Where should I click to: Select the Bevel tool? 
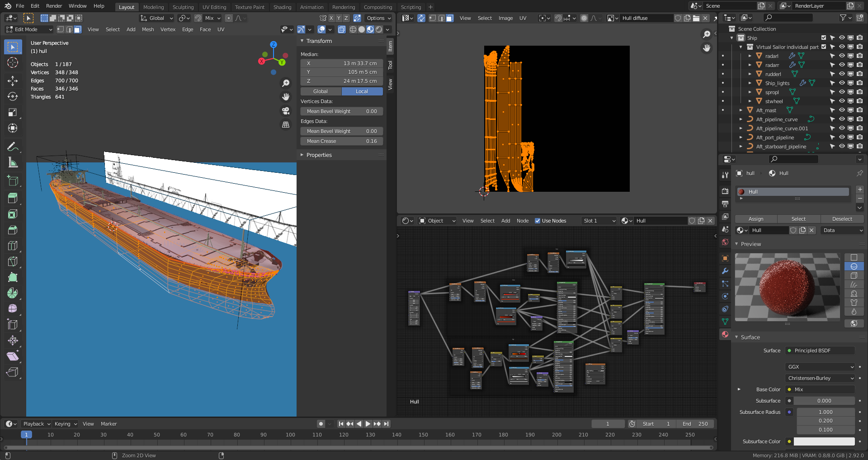(13, 230)
